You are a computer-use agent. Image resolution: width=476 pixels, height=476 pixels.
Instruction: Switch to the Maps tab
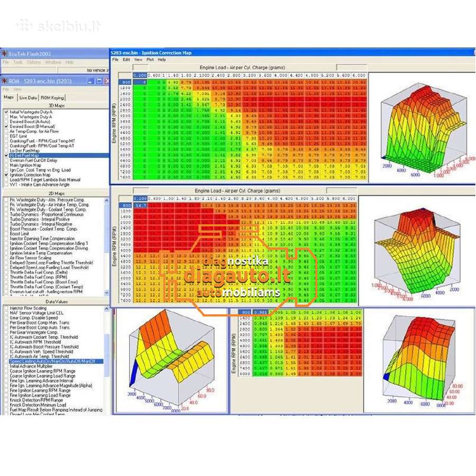pyautogui.click(x=9, y=97)
